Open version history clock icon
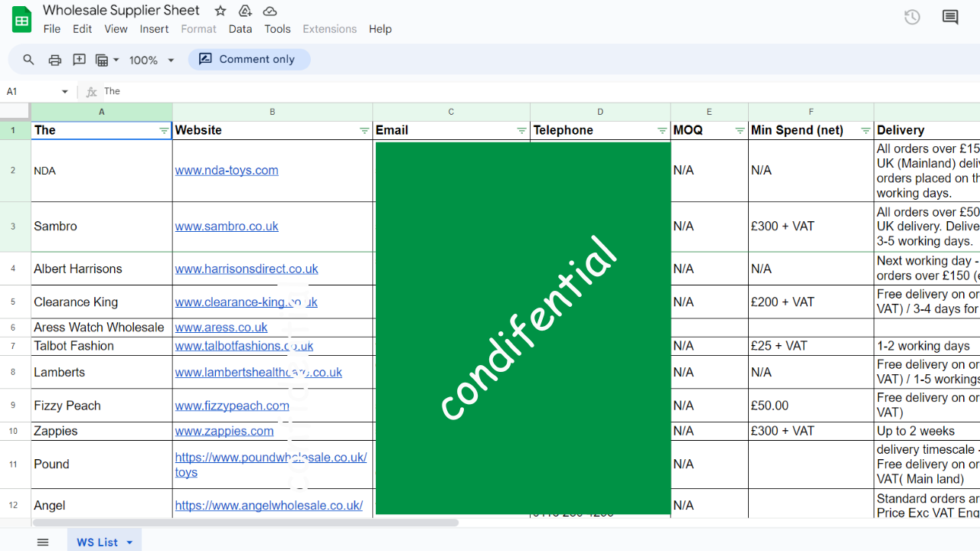Viewport: 980px width, 551px height. pos(912,17)
